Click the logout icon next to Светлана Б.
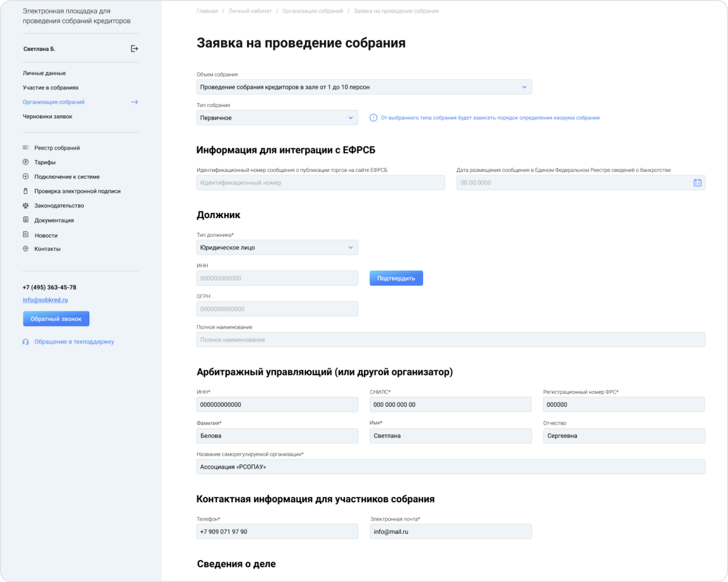Image resolution: width=728 pixels, height=582 pixels. click(134, 48)
